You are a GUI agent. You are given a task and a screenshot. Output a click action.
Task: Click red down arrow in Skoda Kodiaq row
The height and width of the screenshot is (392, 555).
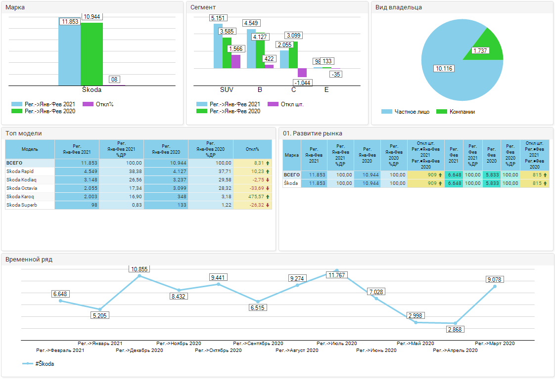pos(268,179)
